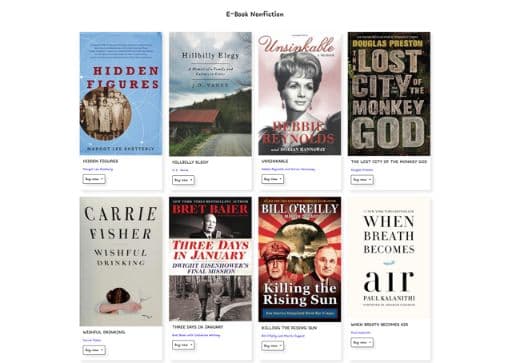Follow the author link below Hidden Figures title
Viewport: 512px width, 363px height.
pyautogui.click(x=98, y=169)
